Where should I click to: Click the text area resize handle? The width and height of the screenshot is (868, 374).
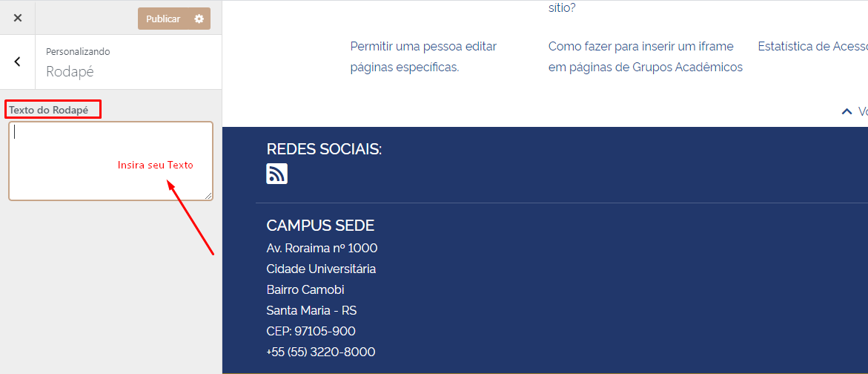click(208, 196)
